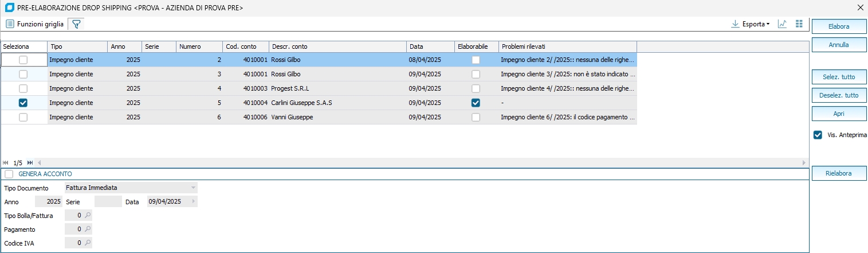Screen dimensions: 868x253
Task: Open Funzioni griglia menu
Action: (35, 24)
